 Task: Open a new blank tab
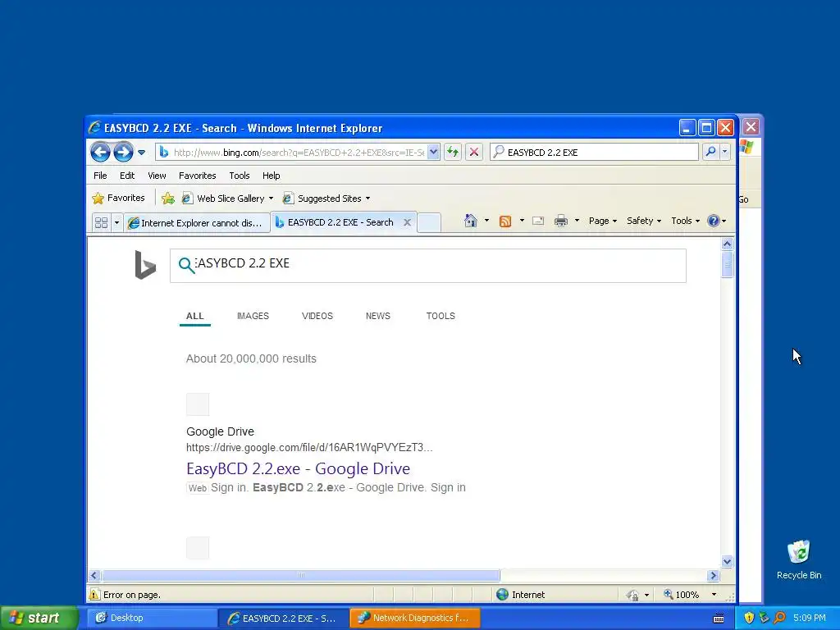click(x=429, y=222)
